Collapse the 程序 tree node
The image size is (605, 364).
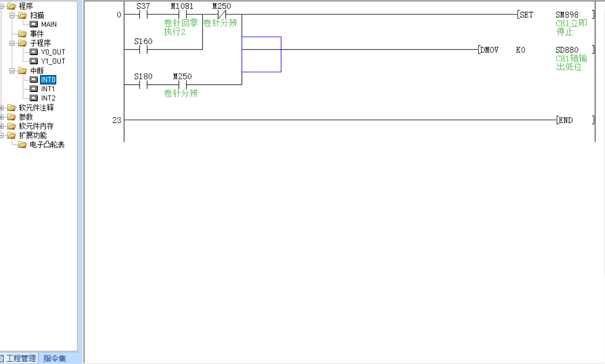[x=2, y=6]
